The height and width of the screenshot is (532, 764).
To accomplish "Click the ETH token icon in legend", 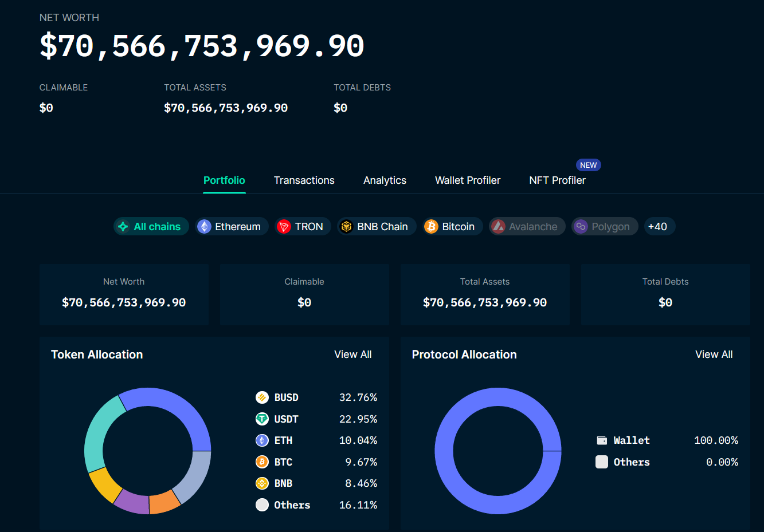I will (262, 440).
